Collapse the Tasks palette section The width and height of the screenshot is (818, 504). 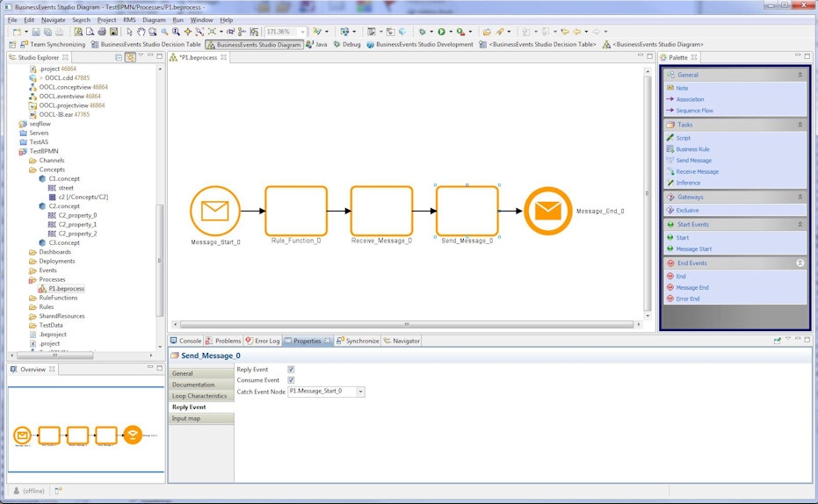(x=800, y=125)
